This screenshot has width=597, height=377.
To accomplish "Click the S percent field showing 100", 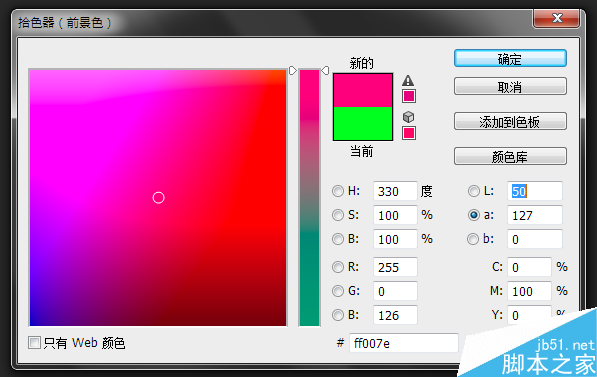I will pos(395,215).
